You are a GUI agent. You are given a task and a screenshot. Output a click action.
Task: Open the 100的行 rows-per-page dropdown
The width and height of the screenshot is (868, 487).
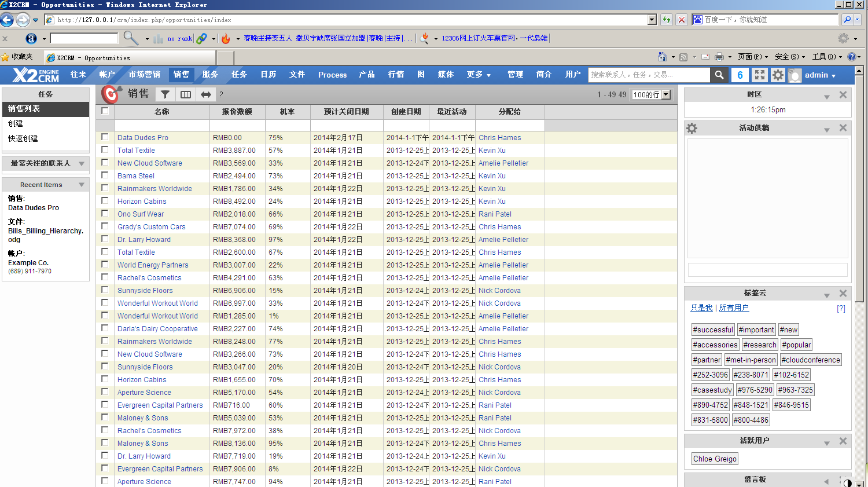point(651,94)
